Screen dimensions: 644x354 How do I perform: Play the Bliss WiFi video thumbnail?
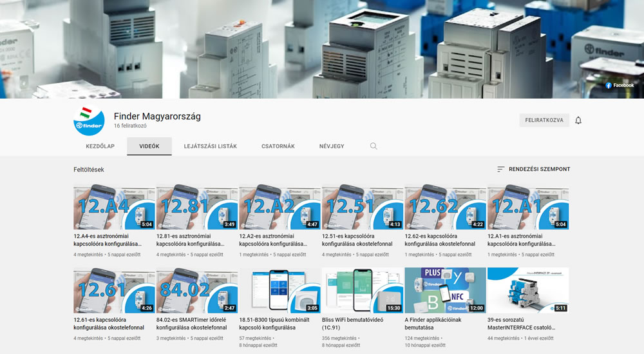coord(362,290)
